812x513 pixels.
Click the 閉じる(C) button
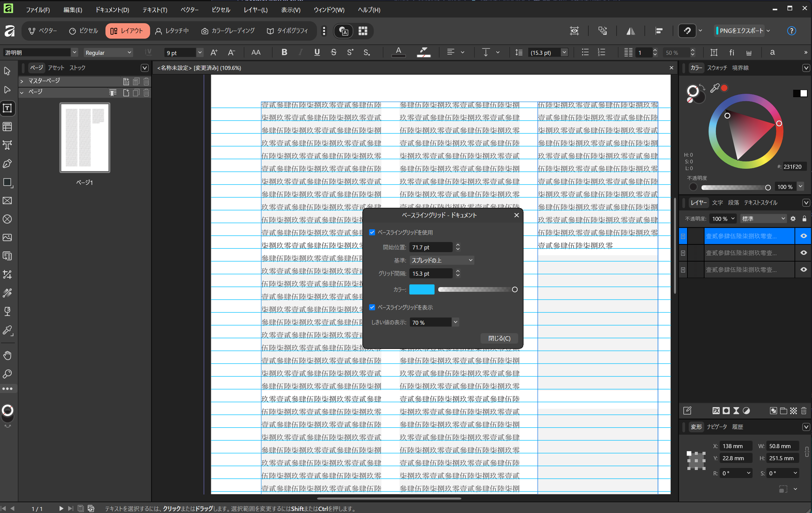[x=499, y=338]
